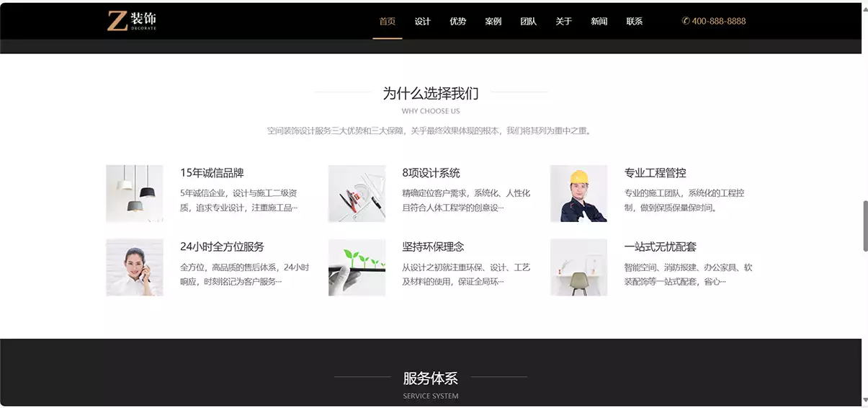Go to the 关于 menu item

[564, 22]
